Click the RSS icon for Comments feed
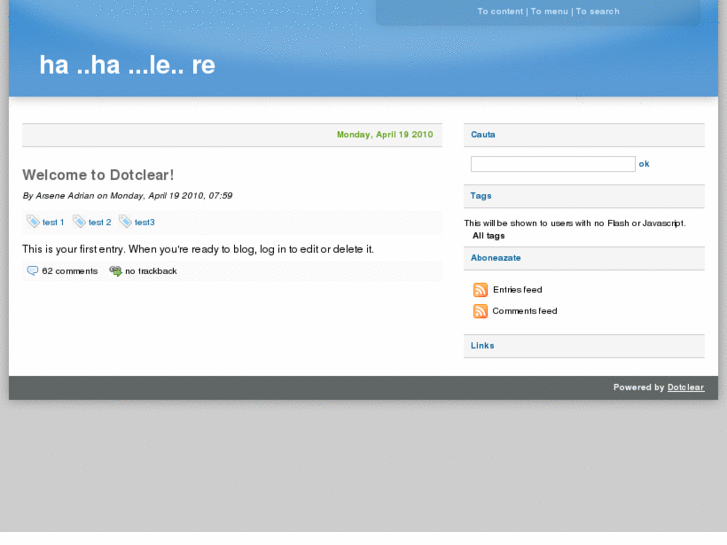The image size is (727, 545). [480, 311]
